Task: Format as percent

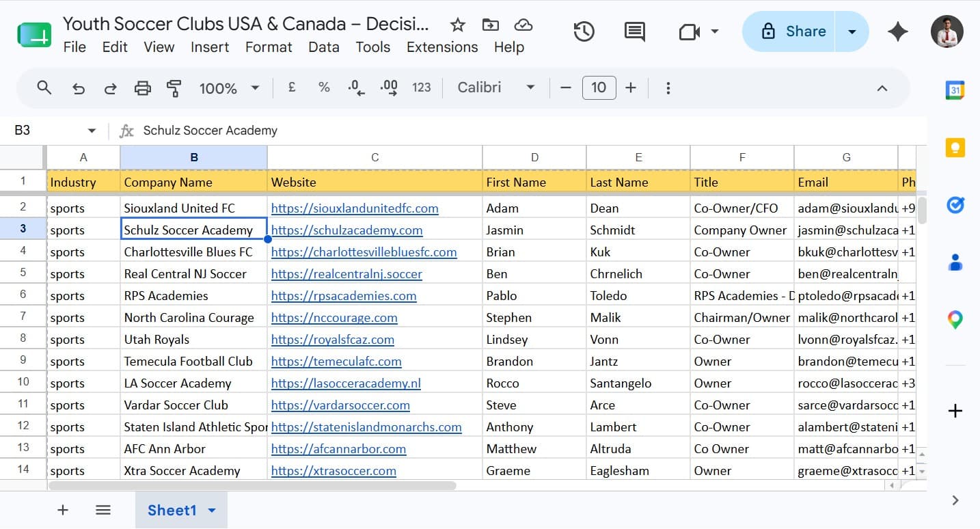Action: click(x=324, y=87)
